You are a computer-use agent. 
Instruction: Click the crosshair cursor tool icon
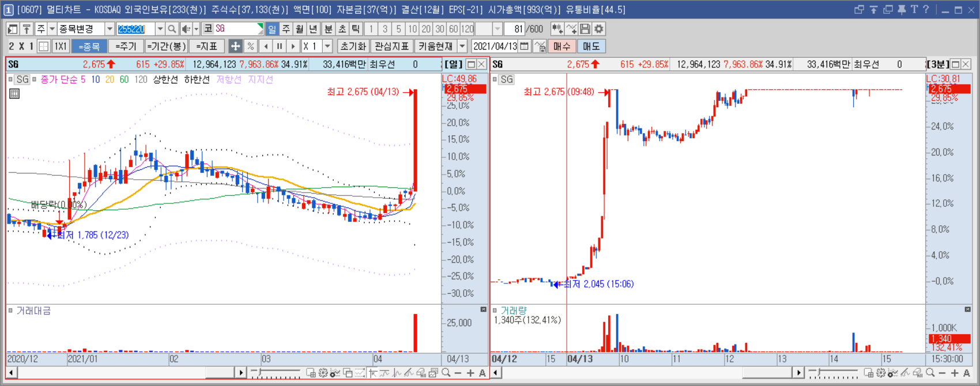235,46
